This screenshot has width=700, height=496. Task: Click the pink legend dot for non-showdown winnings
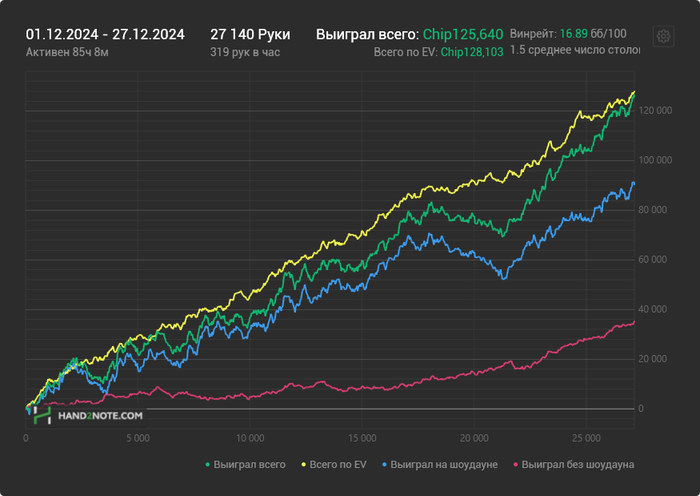(x=516, y=465)
